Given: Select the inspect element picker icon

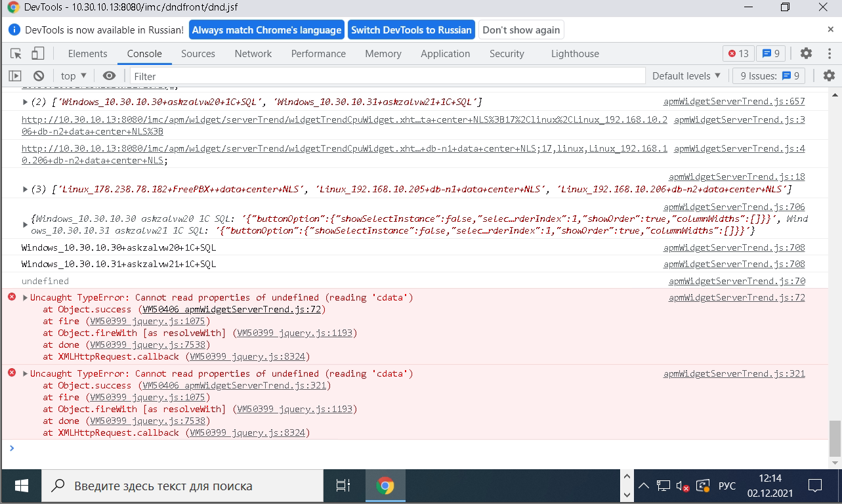Looking at the screenshot, I should click(x=16, y=54).
